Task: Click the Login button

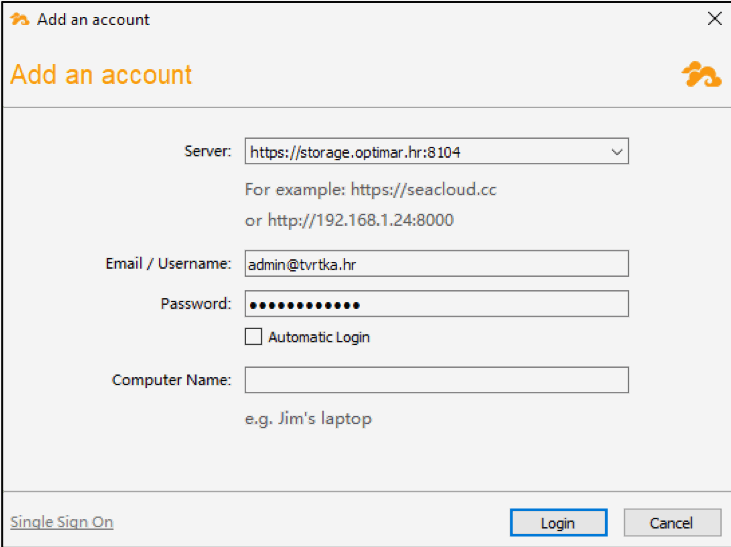Action: (x=559, y=523)
